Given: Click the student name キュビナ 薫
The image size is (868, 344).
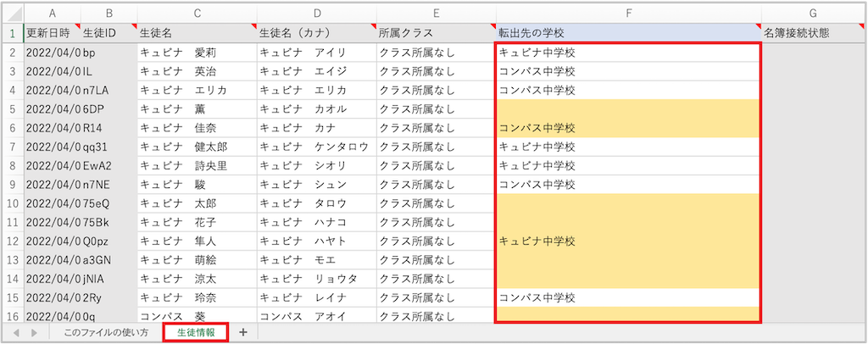Looking at the screenshot, I should tap(197, 109).
